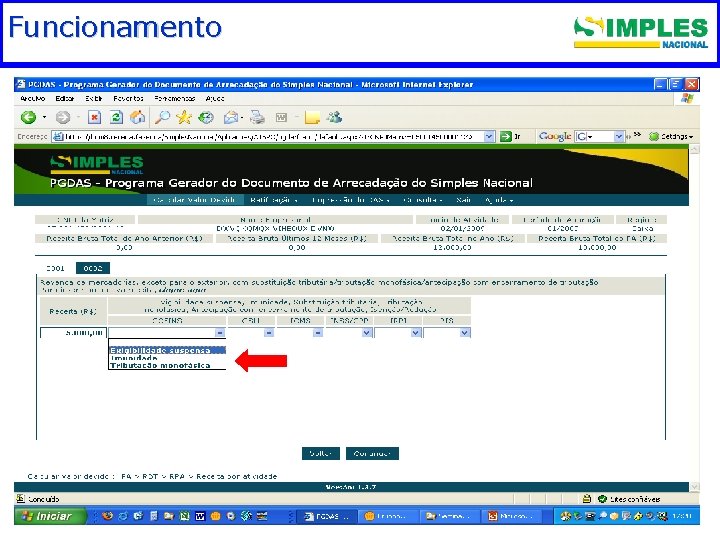
Task: Click the page scrollbar down arrow
Action: coord(694,486)
